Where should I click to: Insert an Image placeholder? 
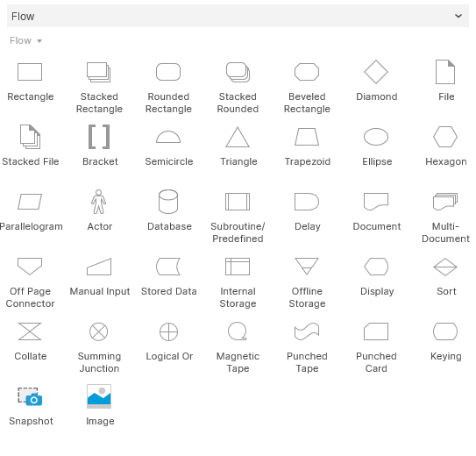click(99, 396)
